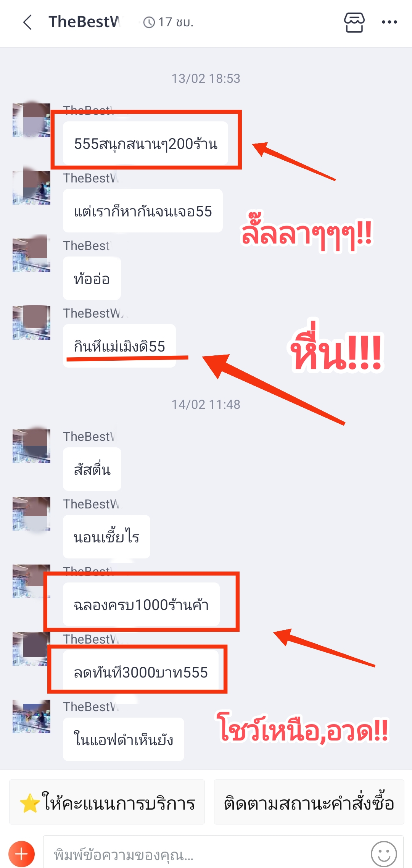Viewport: 412px width, 868px height.
Task: Select the message ฉลองครบ1000ร้านค้า
Action: (141, 604)
